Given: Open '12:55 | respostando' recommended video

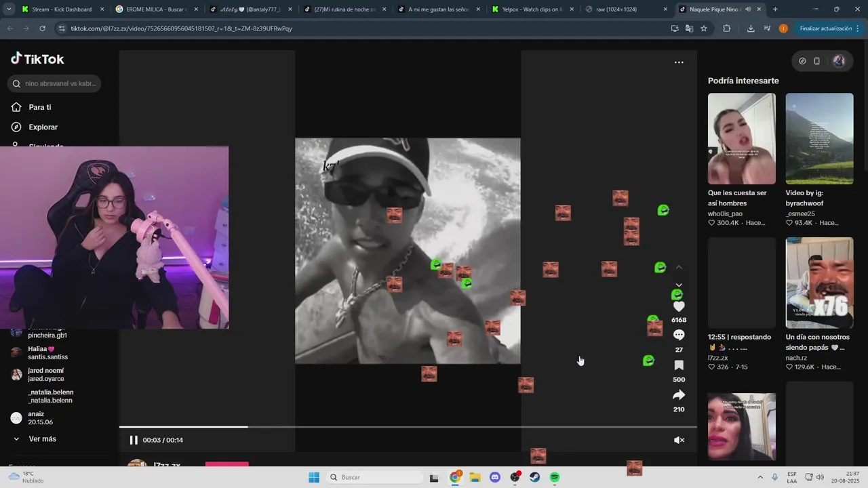Looking at the screenshot, I should point(742,283).
